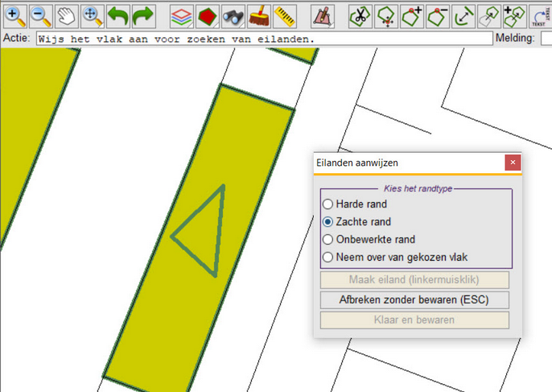The image size is (552, 392).
Task: Open the pencil drawing edit tool
Action: coord(323,16)
